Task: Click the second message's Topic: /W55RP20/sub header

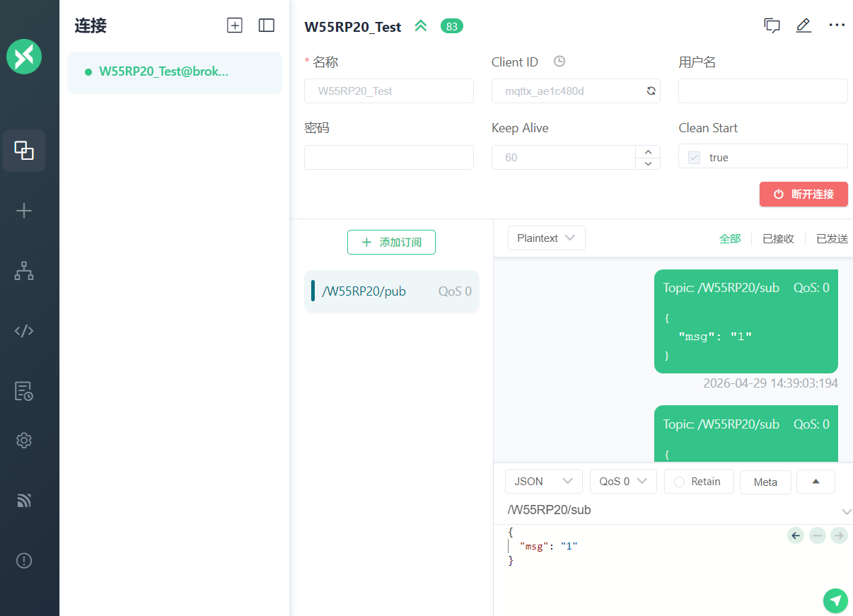Action: (x=721, y=424)
